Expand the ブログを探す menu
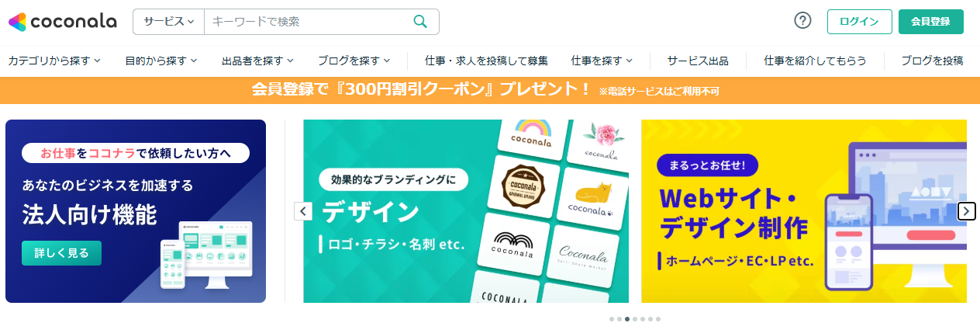The image size is (980, 330). pos(354,61)
